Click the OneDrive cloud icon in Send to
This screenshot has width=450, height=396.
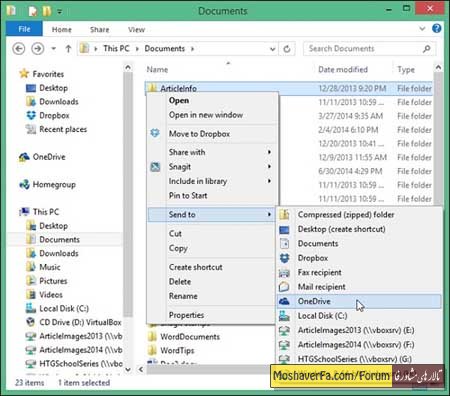[x=284, y=301]
